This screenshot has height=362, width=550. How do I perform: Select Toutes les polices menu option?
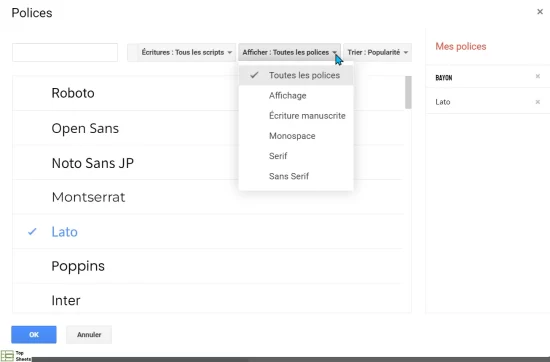tap(296, 75)
